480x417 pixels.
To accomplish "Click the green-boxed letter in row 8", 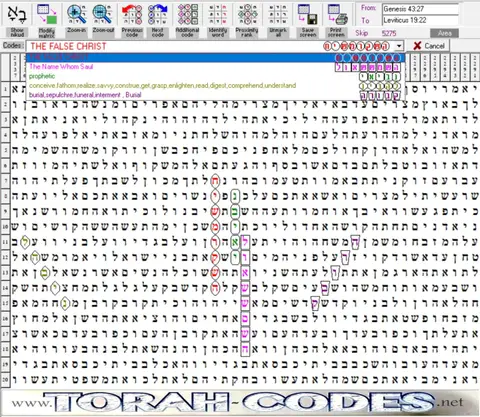I will tap(235, 196).
